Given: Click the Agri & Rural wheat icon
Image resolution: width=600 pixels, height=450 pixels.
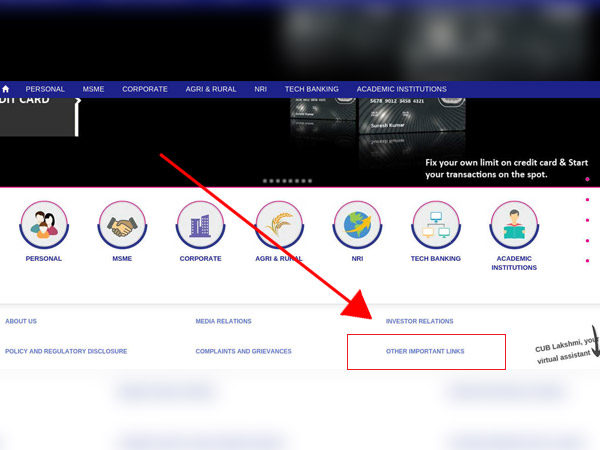Looking at the screenshot, I should pyautogui.click(x=279, y=225).
